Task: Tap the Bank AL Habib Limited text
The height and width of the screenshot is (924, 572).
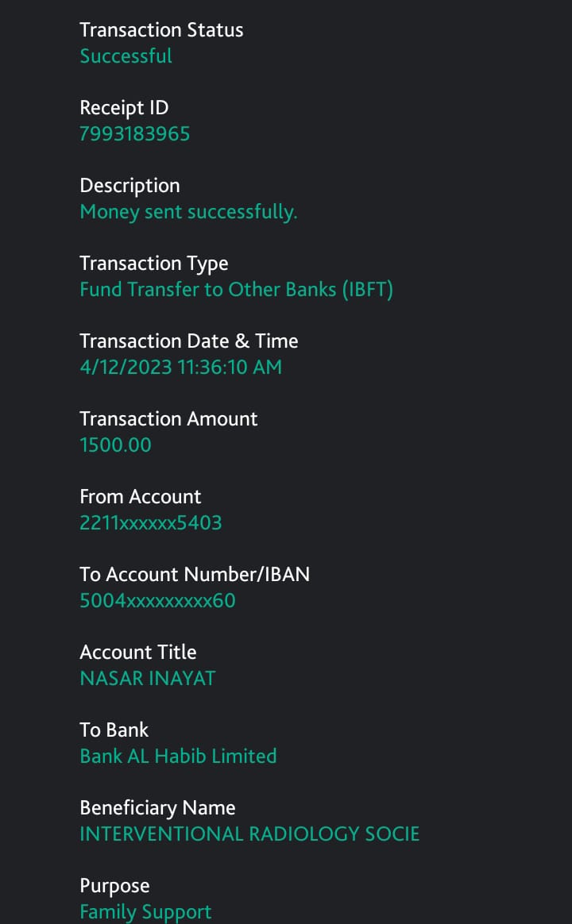Action: click(x=178, y=757)
